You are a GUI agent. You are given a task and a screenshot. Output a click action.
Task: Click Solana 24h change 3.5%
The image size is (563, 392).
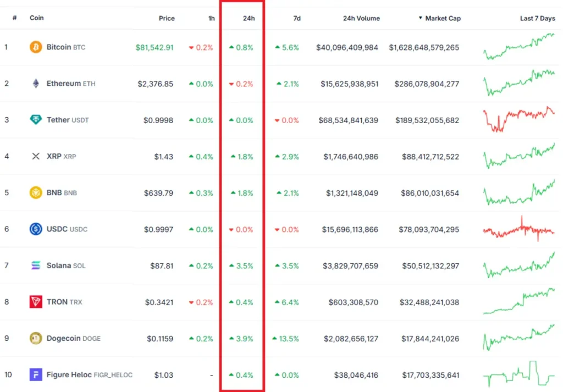tap(241, 266)
